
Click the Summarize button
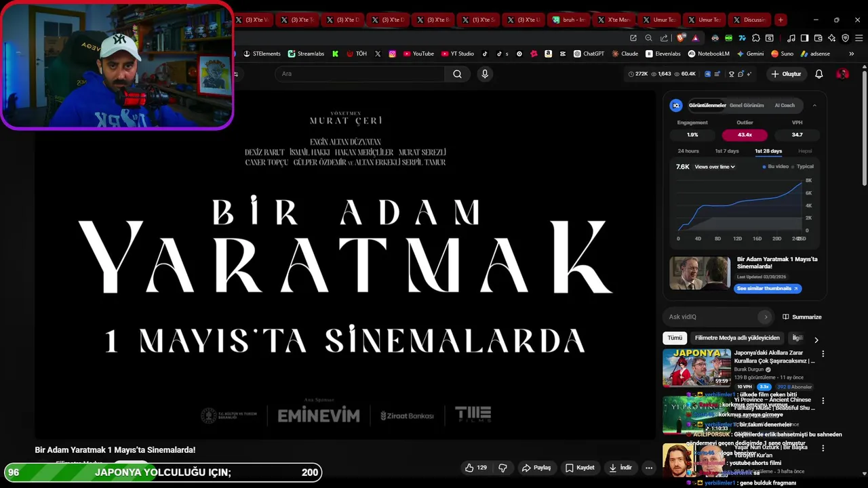pyautogui.click(x=802, y=317)
